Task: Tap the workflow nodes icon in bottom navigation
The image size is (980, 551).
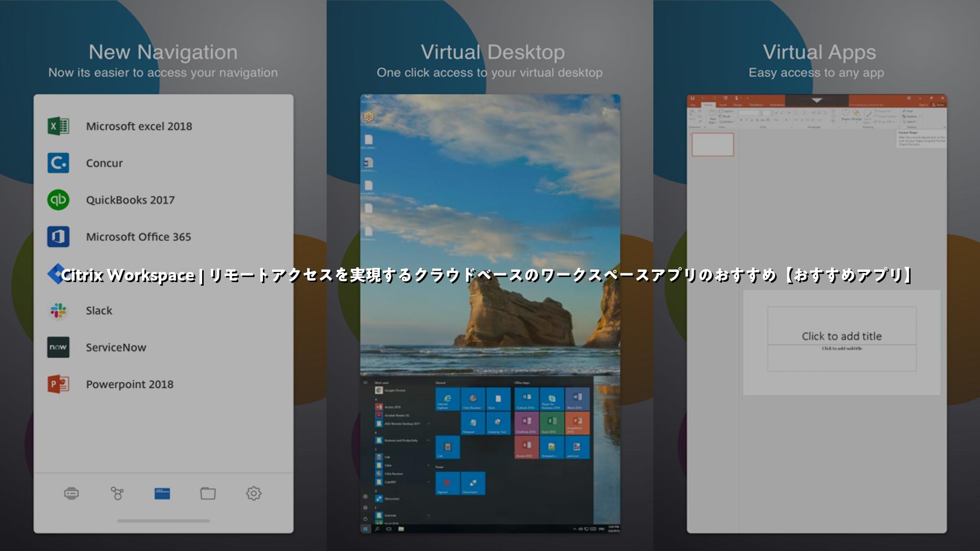Action: [117, 493]
